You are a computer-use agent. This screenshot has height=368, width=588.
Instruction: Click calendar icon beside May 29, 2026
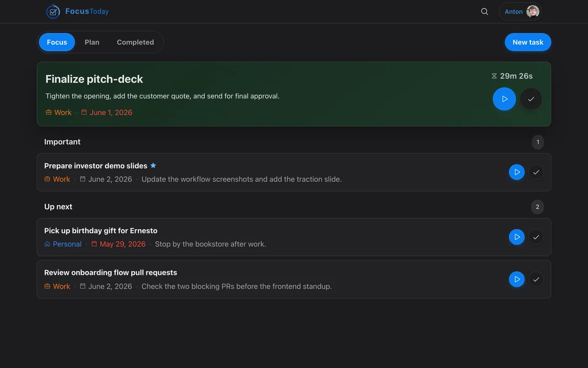pyautogui.click(x=94, y=244)
